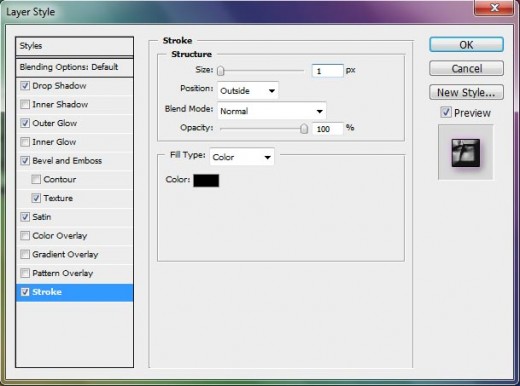Open the Inner Glow settings label
The height and width of the screenshot is (386, 520).
pos(54,142)
